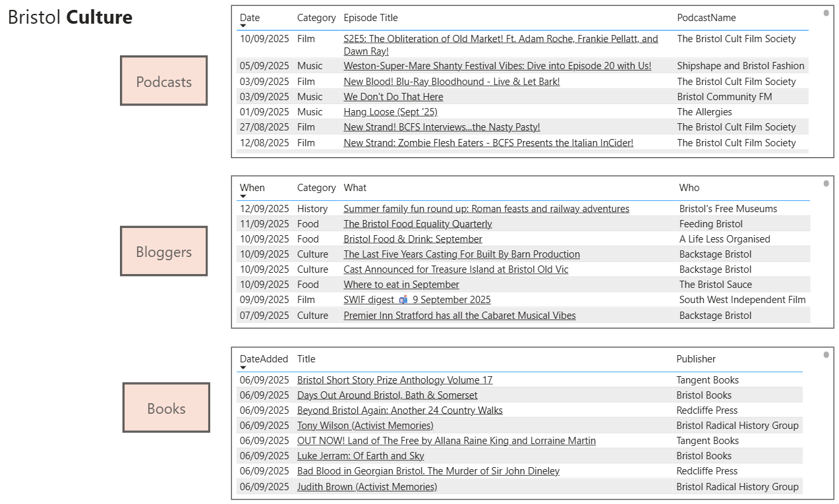The width and height of the screenshot is (839, 504).
Task: Open OUT NOW! Land of The Free link
Action: (446, 441)
